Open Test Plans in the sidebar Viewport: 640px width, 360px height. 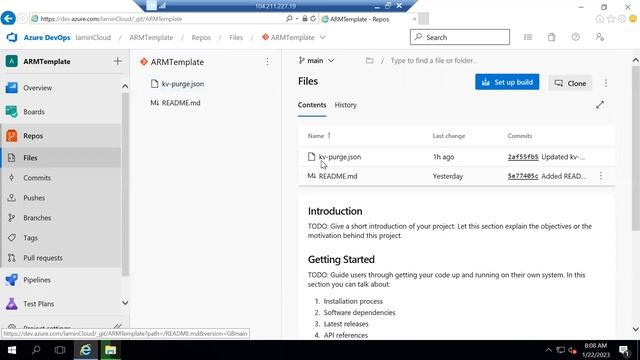(39, 304)
